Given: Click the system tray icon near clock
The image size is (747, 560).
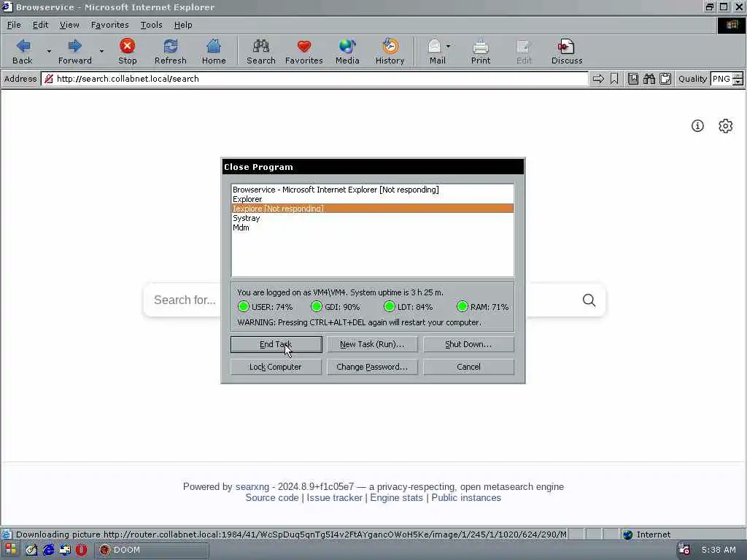Looking at the screenshot, I should [x=684, y=550].
